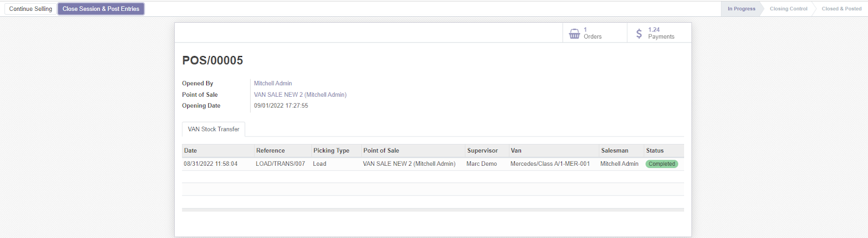This screenshot has width=868, height=238.
Task: Open the LOAD/TRANS/007 transfer row
Action: pyautogui.click(x=280, y=164)
